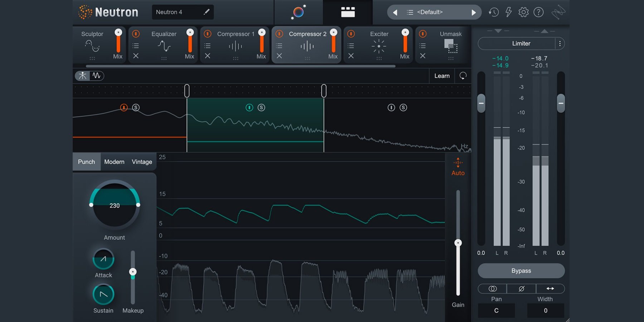Viewport: 644px width, 322px height.
Task: Open the Assistant View orb icon
Action: point(298,12)
